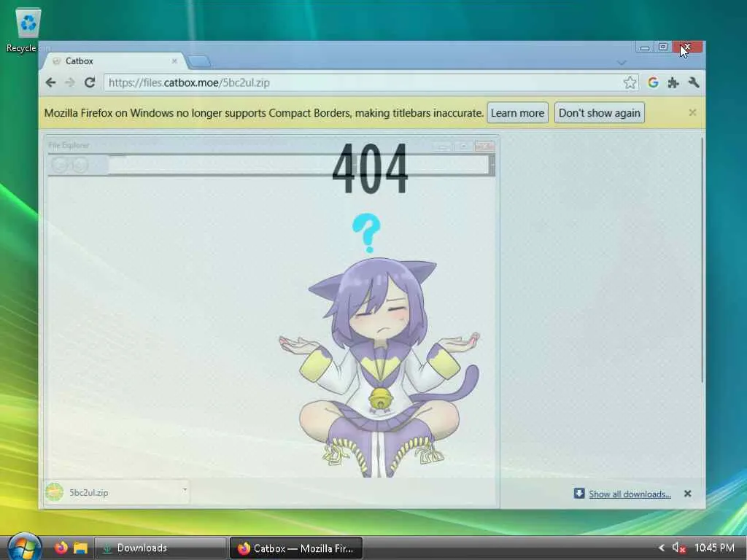Open file explorer from quick launch
The height and width of the screenshot is (560, 747).
[80, 548]
